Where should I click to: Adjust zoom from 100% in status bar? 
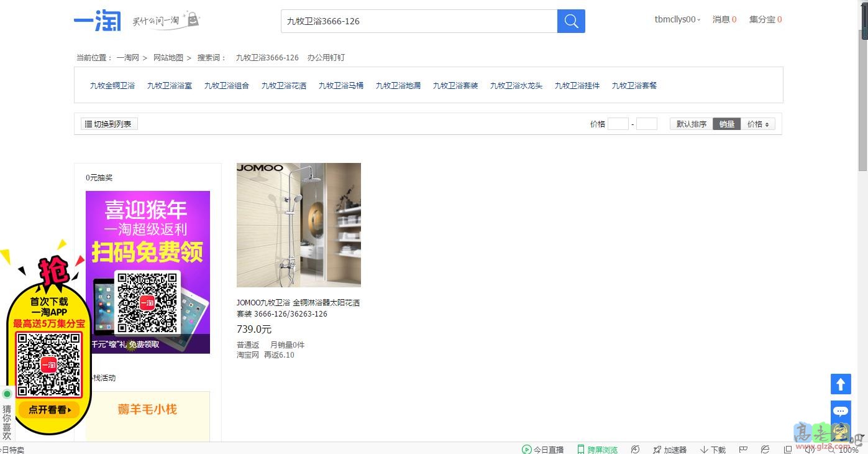pos(848,449)
